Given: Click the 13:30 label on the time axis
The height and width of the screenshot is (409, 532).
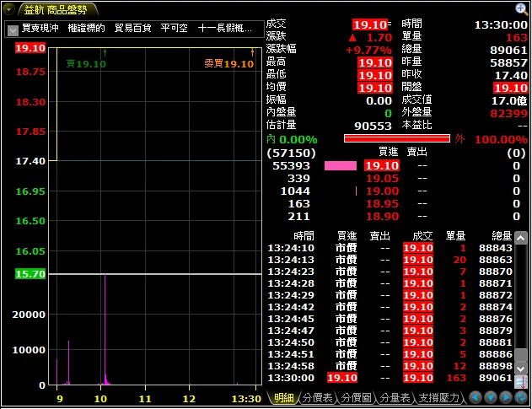Looking at the screenshot, I should click(246, 399).
